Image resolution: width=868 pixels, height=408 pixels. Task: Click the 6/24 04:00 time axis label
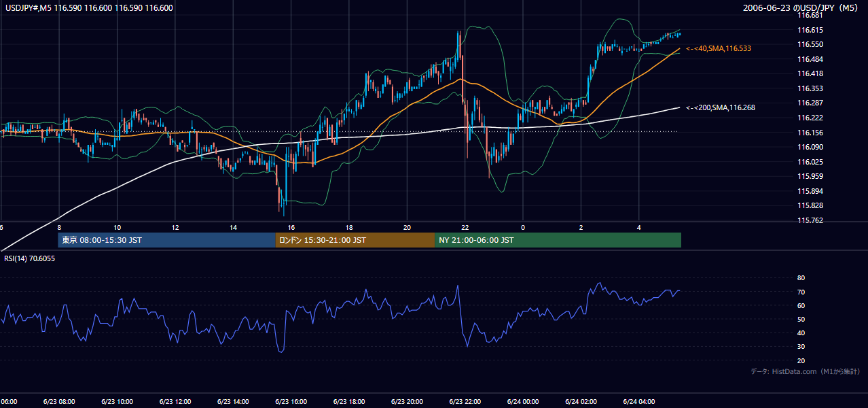coord(638,402)
